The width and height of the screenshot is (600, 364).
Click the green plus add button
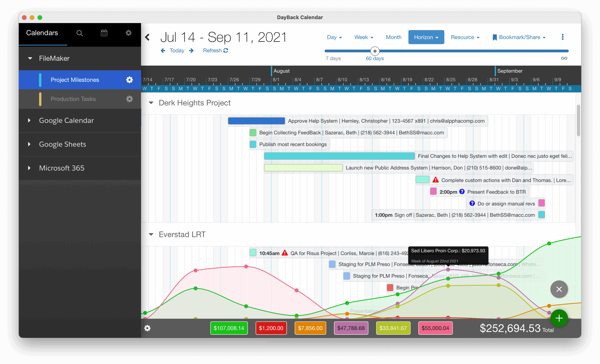point(559,318)
